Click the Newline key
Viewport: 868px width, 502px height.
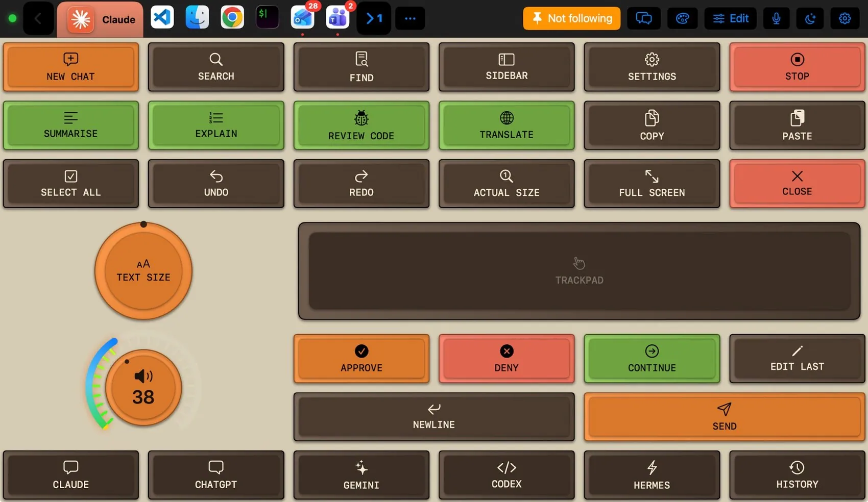tap(434, 417)
